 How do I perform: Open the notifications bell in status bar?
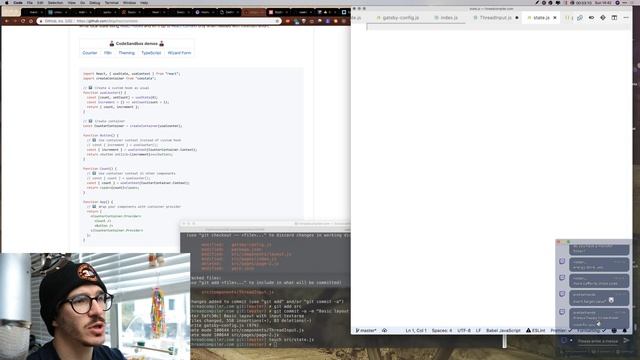tap(624, 330)
